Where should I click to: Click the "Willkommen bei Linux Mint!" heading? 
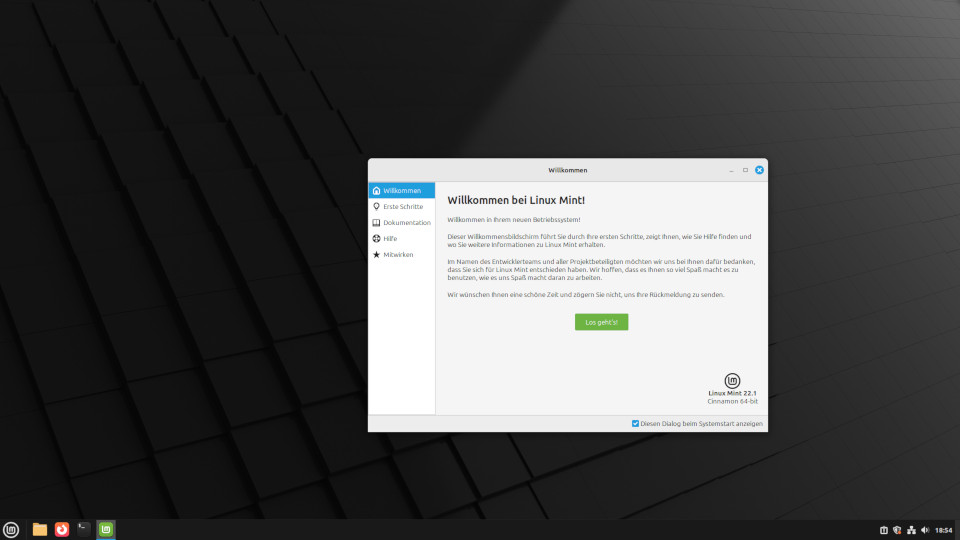coord(516,200)
